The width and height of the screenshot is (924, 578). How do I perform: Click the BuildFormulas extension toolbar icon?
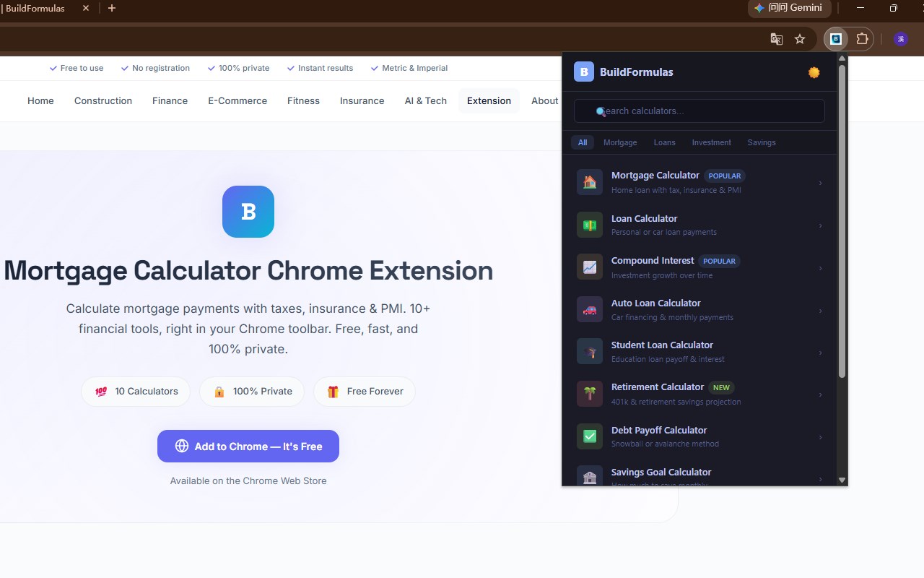pyautogui.click(x=836, y=39)
